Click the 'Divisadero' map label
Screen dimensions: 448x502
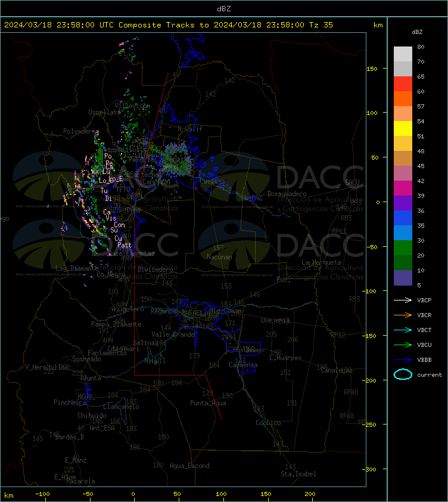point(155,269)
